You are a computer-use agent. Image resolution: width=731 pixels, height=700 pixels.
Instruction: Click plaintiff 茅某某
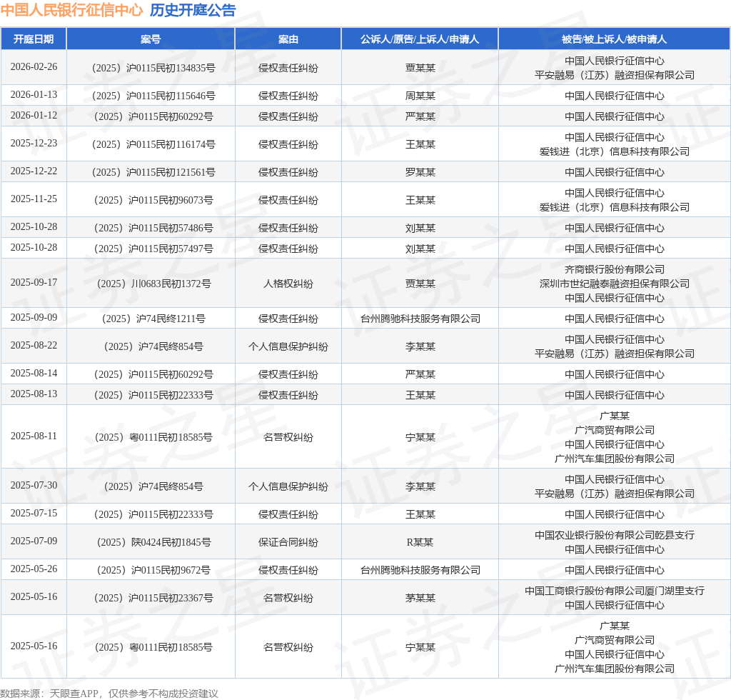pos(420,599)
